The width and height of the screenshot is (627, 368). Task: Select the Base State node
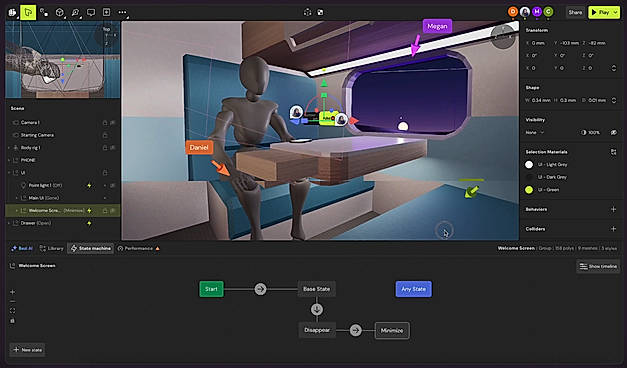tap(317, 289)
